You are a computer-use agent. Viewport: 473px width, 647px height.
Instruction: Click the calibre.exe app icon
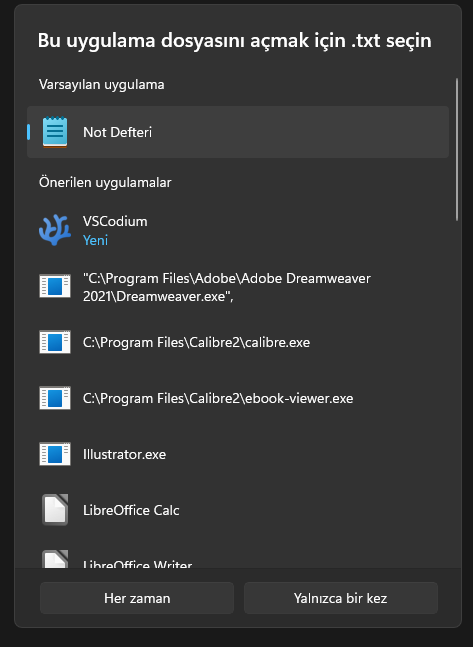pyautogui.click(x=55, y=342)
